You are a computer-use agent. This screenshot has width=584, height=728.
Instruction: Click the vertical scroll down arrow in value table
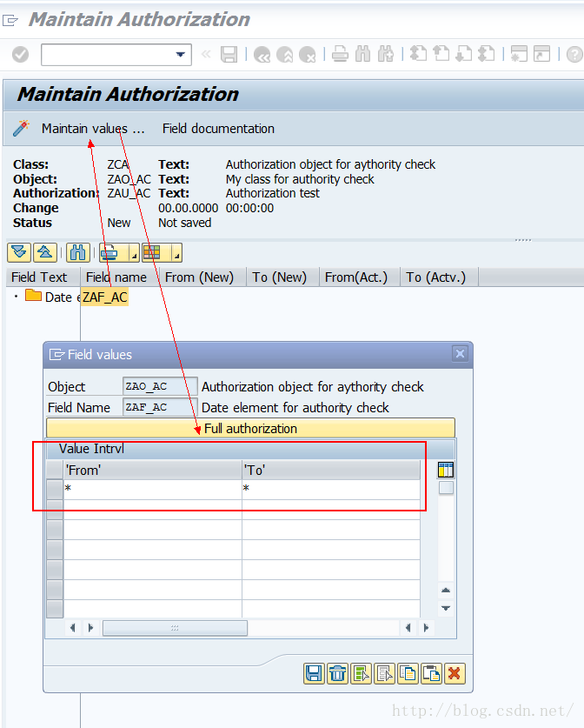[446, 608]
